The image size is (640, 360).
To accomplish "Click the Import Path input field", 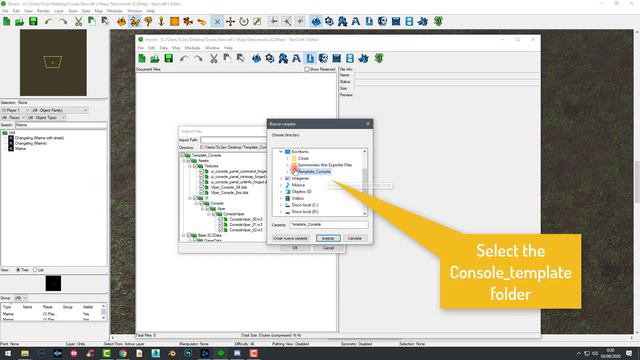I will pos(233,140).
